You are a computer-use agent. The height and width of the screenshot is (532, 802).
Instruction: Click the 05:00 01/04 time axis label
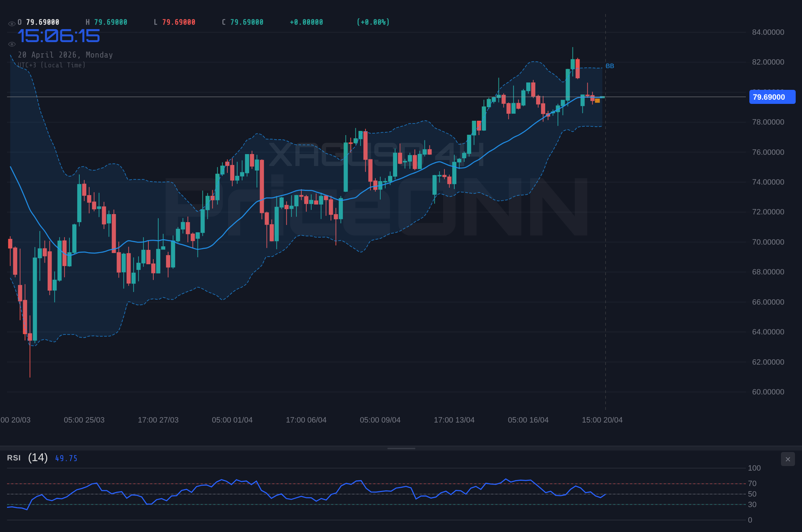pyautogui.click(x=232, y=420)
